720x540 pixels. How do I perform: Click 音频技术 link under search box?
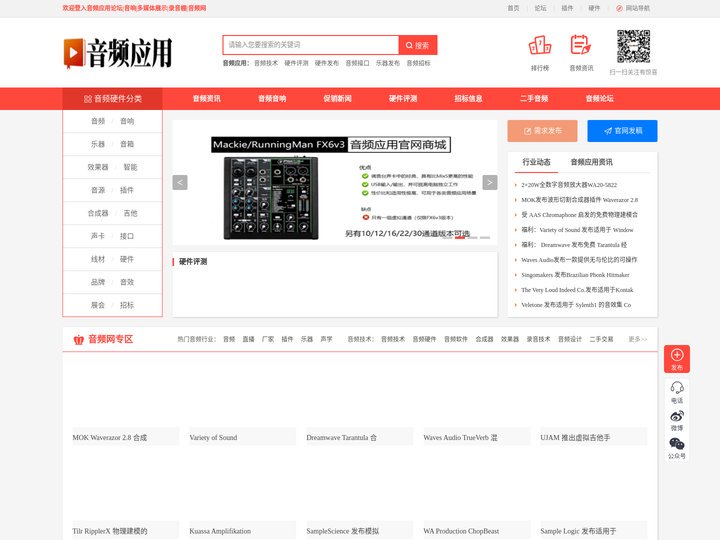(266, 63)
